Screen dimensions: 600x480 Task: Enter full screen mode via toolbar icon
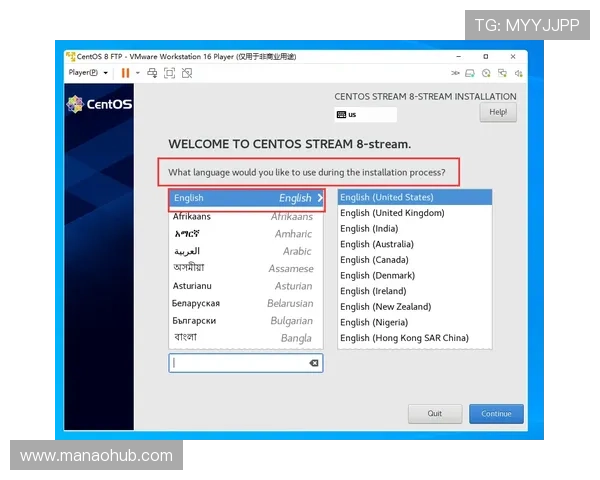(169, 73)
